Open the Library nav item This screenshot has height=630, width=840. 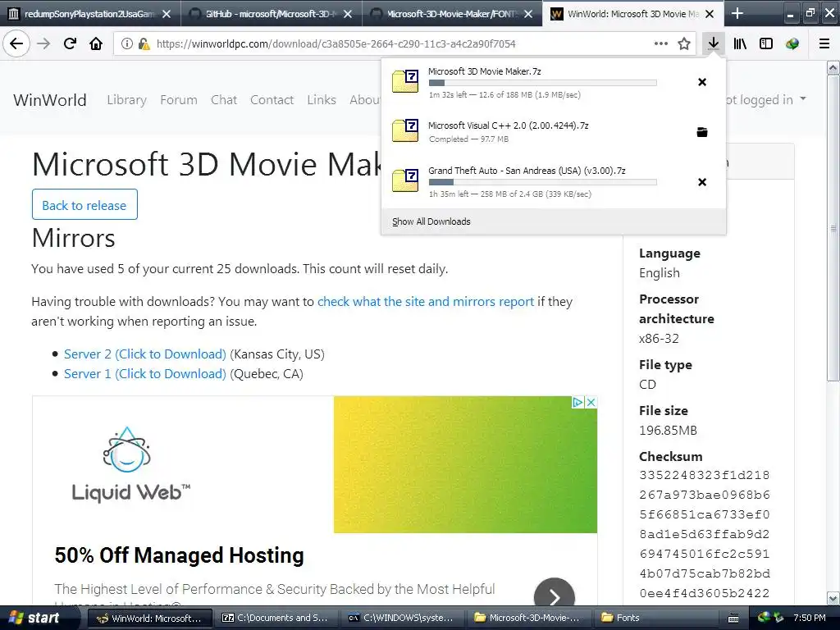[126, 99]
